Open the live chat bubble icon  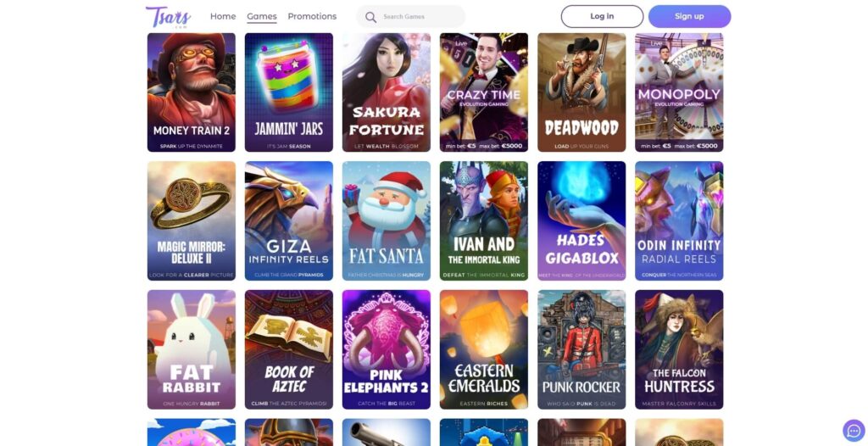click(x=854, y=431)
